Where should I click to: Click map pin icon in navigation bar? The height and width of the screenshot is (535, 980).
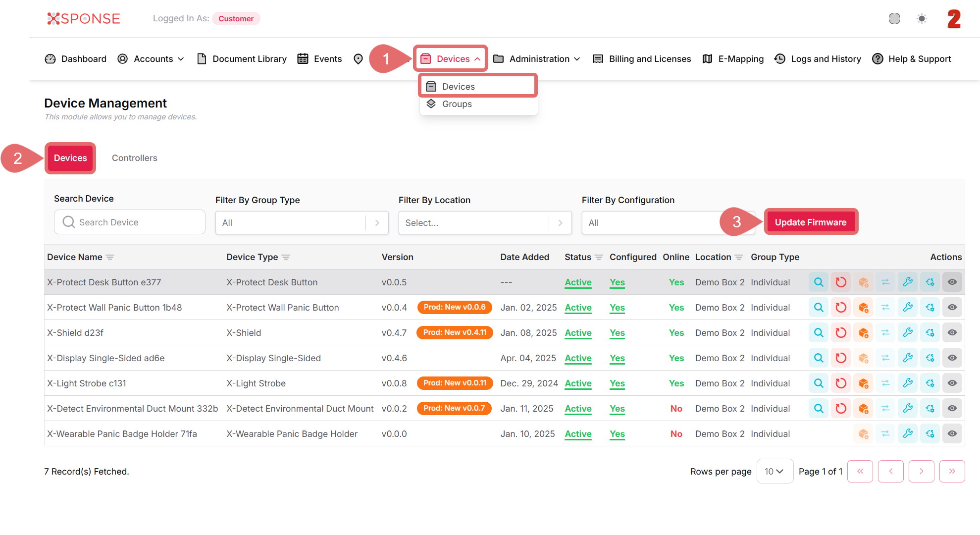[358, 59]
